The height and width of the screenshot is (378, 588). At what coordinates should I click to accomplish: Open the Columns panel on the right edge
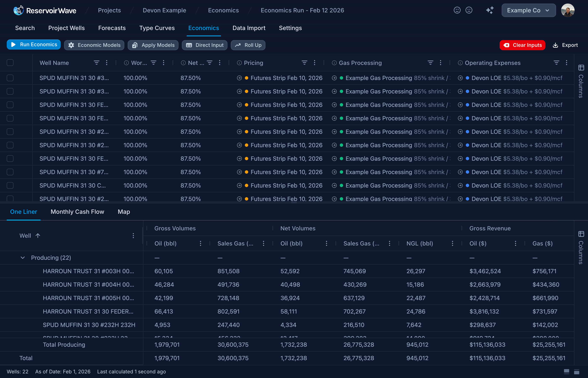click(581, 68)
